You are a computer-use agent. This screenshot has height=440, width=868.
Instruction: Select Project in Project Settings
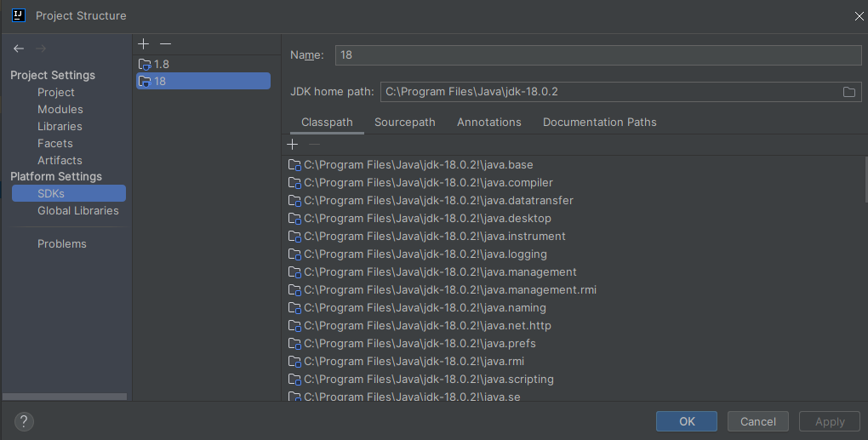coord(56,93)
